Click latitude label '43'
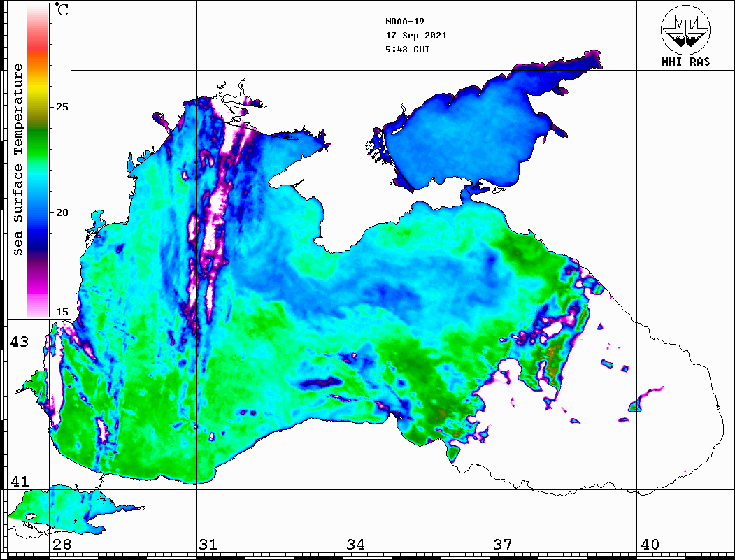The image size is (735, 560). (x=19, y=342)
